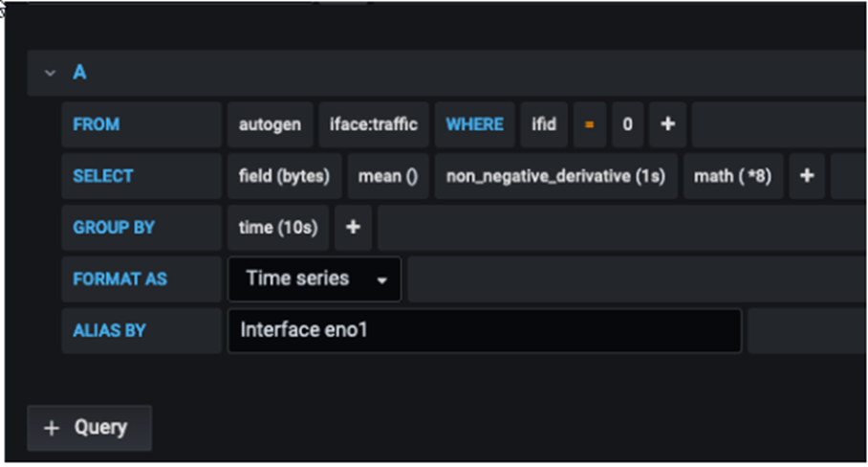
Task: Select the autogen retention policy segment
Action: pos(270,124)
